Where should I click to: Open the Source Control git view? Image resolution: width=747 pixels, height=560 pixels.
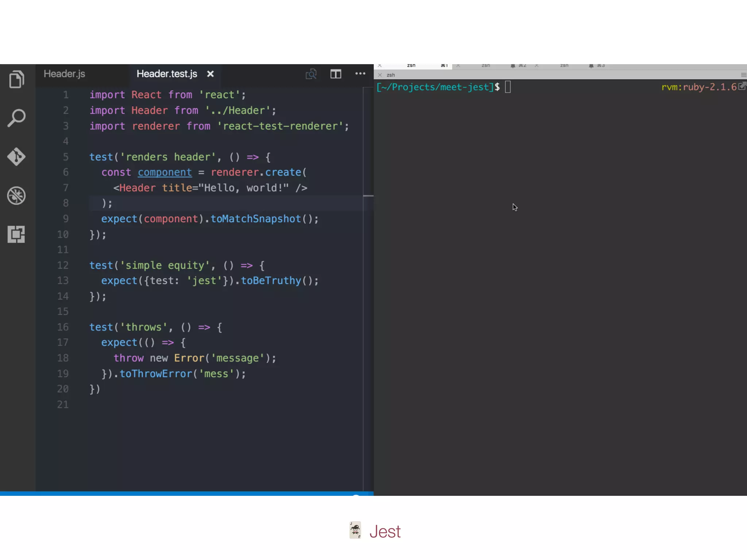click(x=16, y=157)
